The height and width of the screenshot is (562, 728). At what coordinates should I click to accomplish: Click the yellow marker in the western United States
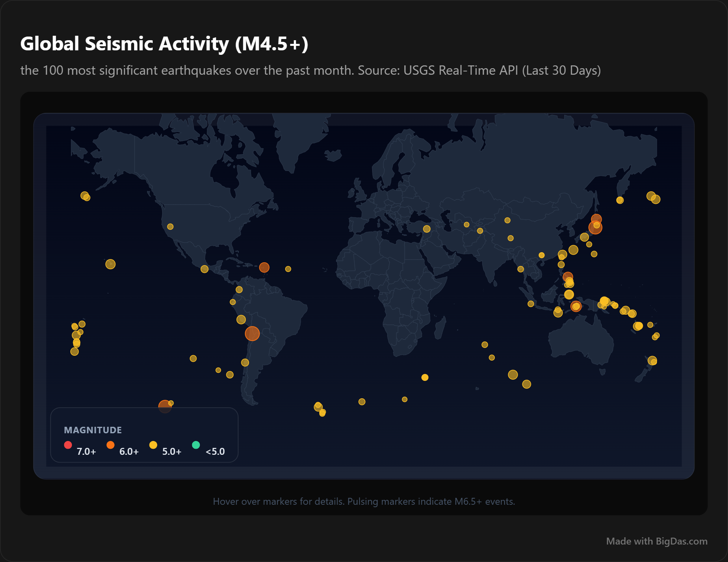(x=170, y=227)
